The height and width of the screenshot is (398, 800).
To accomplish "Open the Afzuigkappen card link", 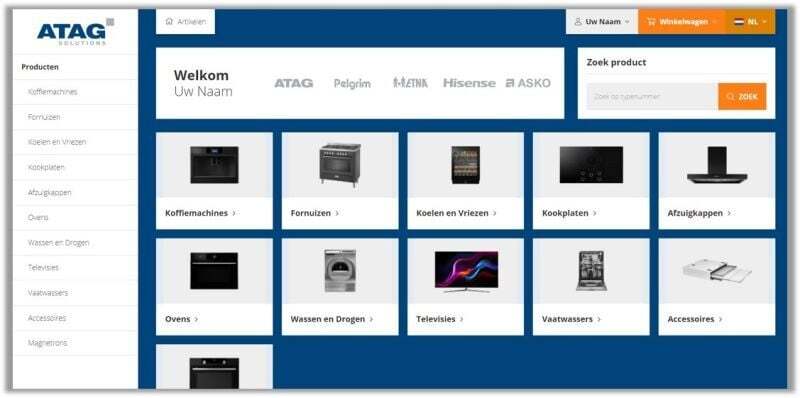I will coord(699,213).
